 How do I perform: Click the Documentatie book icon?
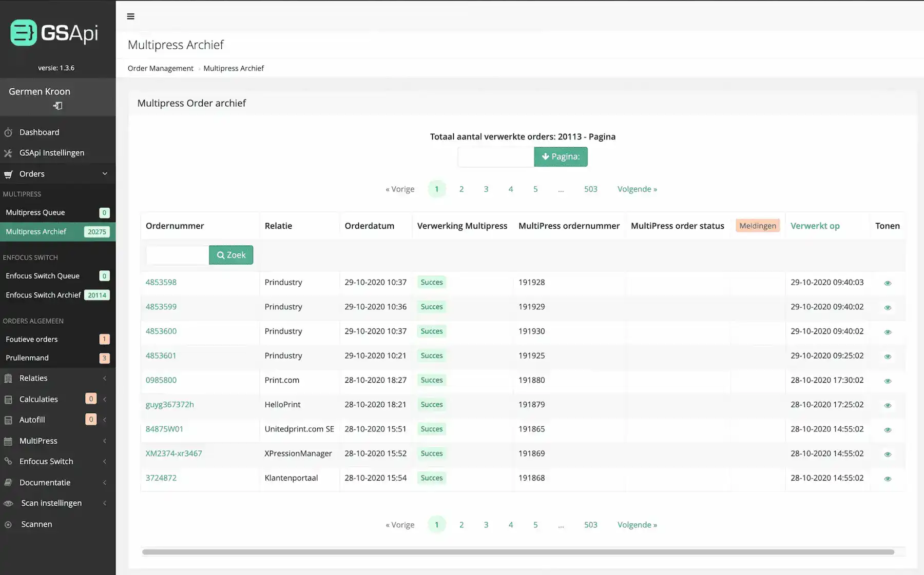point(8,483)
